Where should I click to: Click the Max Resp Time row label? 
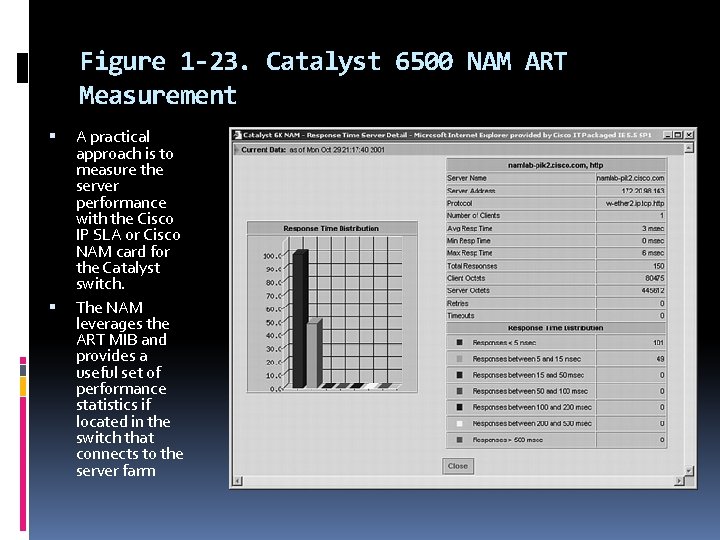(x=469, y=253)
